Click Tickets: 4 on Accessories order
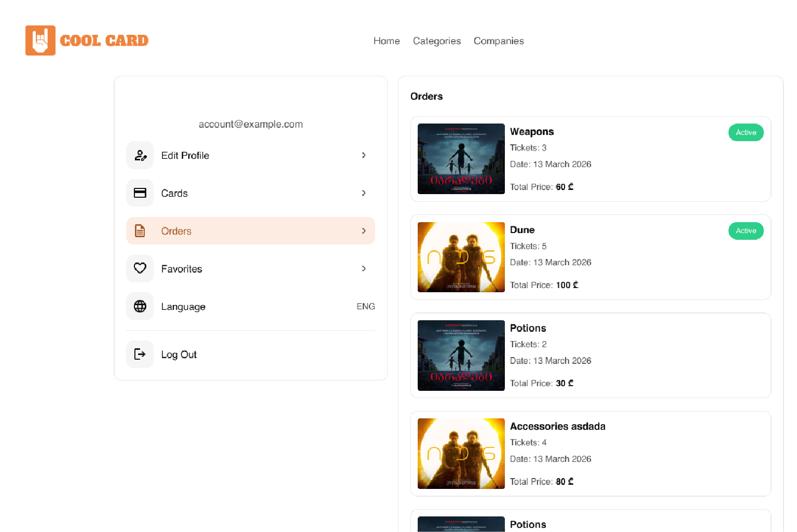The height and width of the screenshot is (532, 797). tap(528, 442)
